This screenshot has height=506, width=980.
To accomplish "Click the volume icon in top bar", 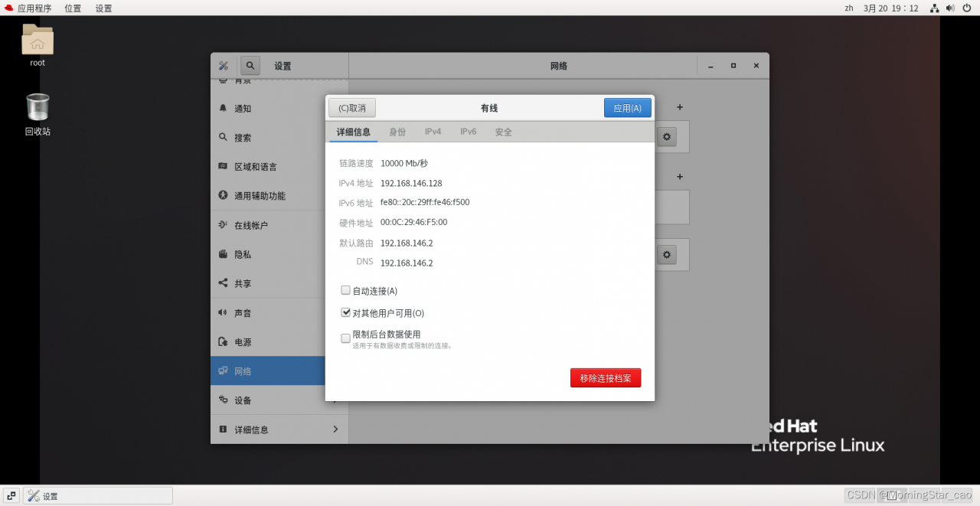I will tap(950, 8).
